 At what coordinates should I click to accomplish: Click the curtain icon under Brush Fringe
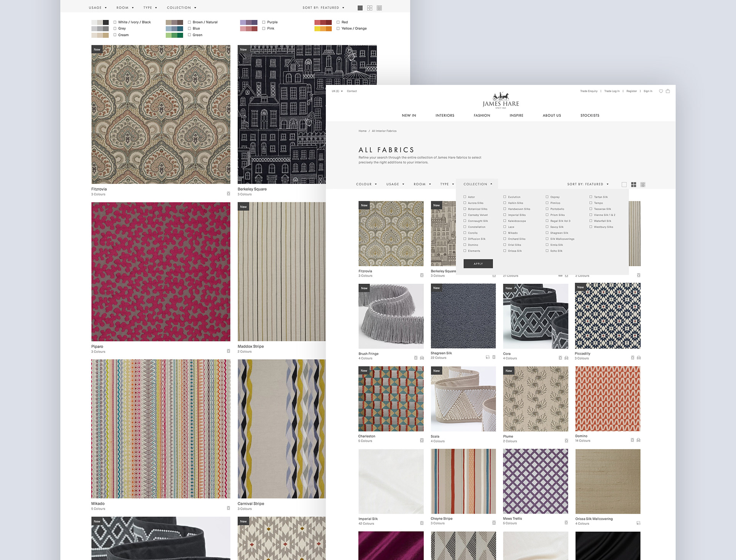[416, 358]
